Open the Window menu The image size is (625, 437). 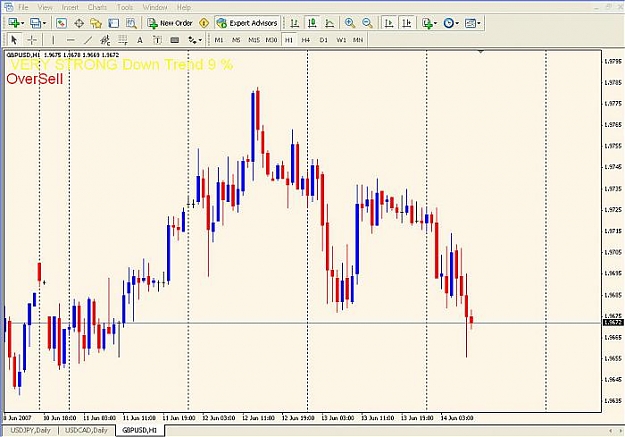155,7
